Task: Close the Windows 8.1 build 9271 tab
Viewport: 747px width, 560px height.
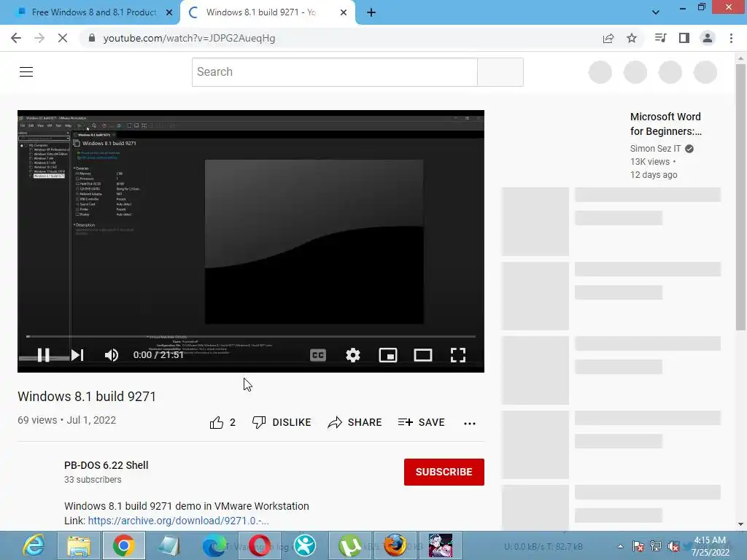Action: pos(344,12)
